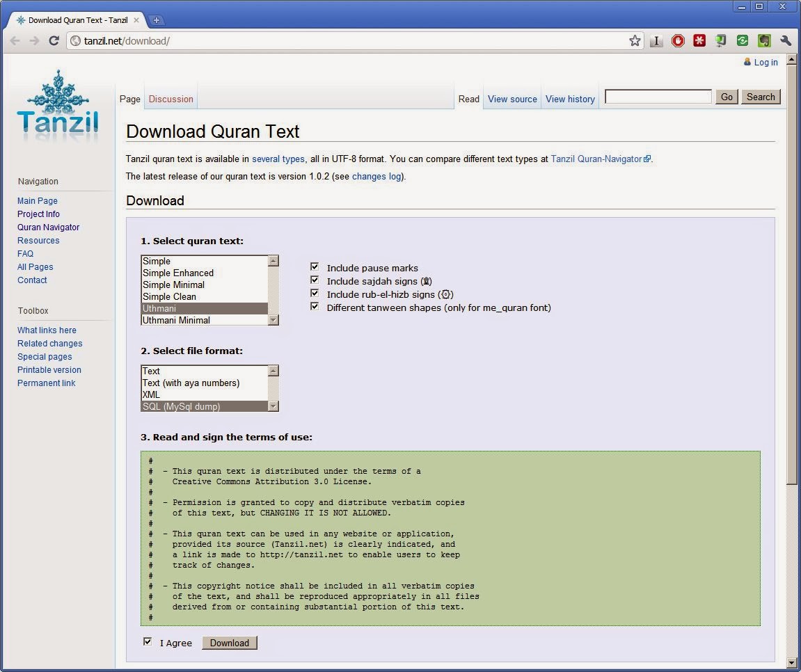The width and height of the screenshot is (801, 672).
Task: Open the Discussion tab
Action: pyautogui.click(x=170, y=99)
